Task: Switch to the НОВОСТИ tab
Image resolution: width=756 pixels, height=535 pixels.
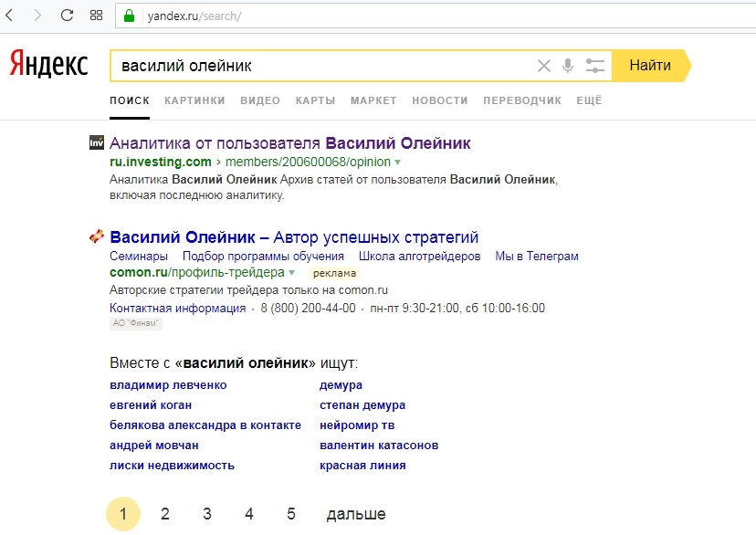Action: [x=440, y=100]
